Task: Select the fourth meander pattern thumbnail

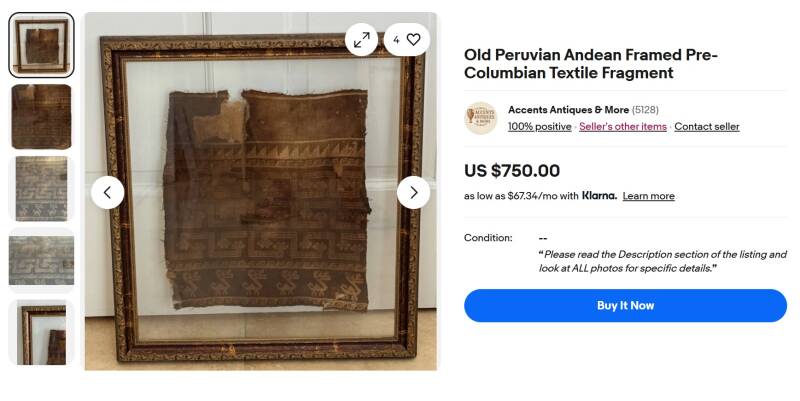Action: (41, 261)
